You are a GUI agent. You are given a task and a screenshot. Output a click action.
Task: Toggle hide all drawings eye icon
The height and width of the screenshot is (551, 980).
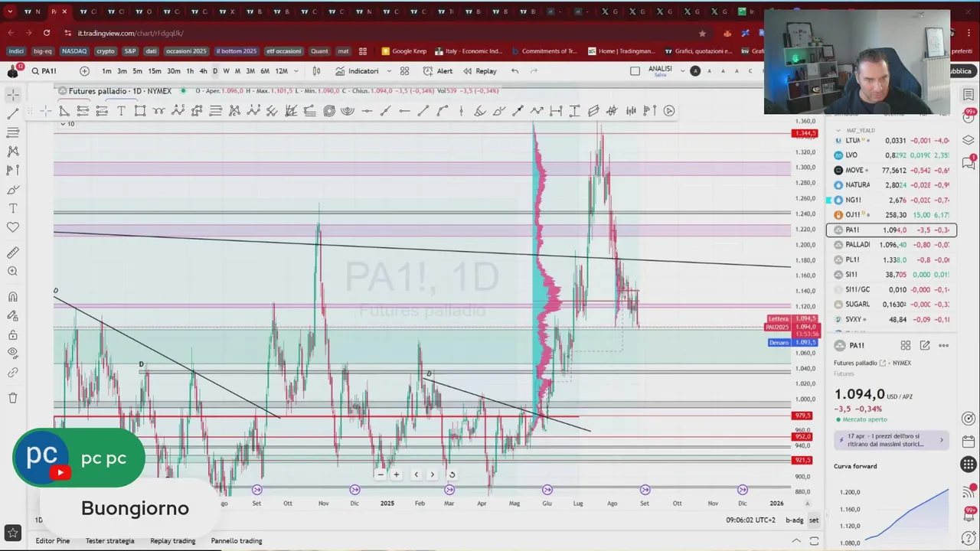pos(13,354)
